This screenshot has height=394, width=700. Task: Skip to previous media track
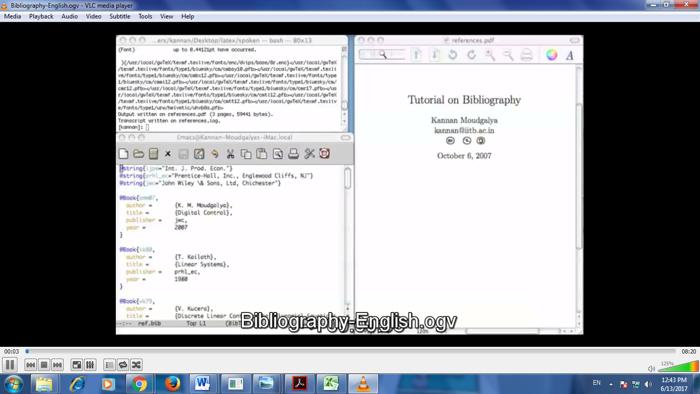pos(30,365)
